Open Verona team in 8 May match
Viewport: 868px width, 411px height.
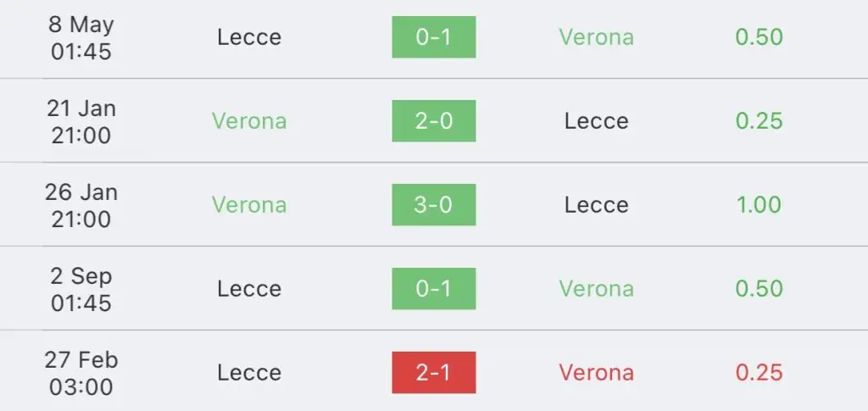(x=596, y=37)
